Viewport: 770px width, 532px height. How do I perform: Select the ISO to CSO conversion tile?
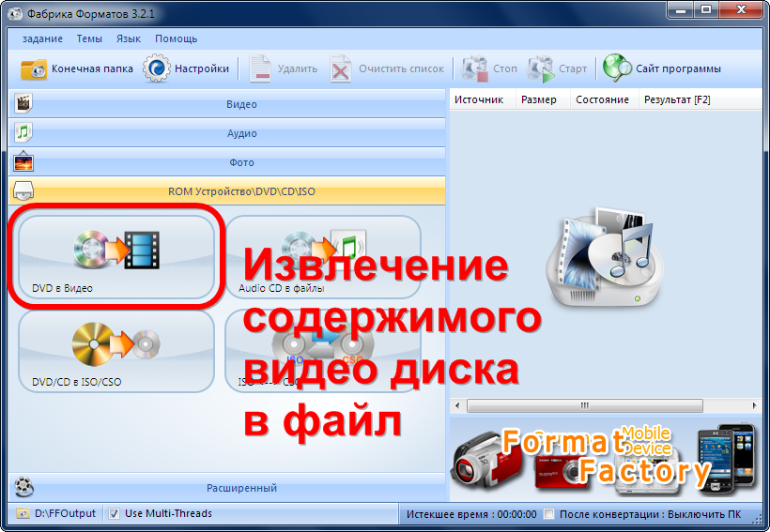pyautogui.click(x=323, y=351)
